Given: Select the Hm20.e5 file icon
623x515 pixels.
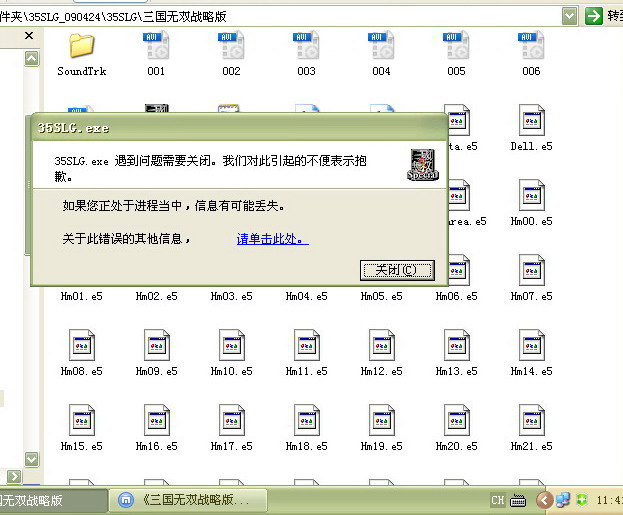Looking at the screenshot, I should tap(457, 420).
